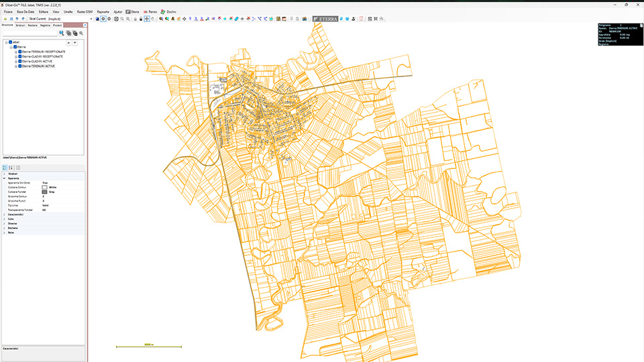The image size is (644, 362).
Task: Click the Gray Culoare Fundal color swatch
Action: click(x=44, y=192)
